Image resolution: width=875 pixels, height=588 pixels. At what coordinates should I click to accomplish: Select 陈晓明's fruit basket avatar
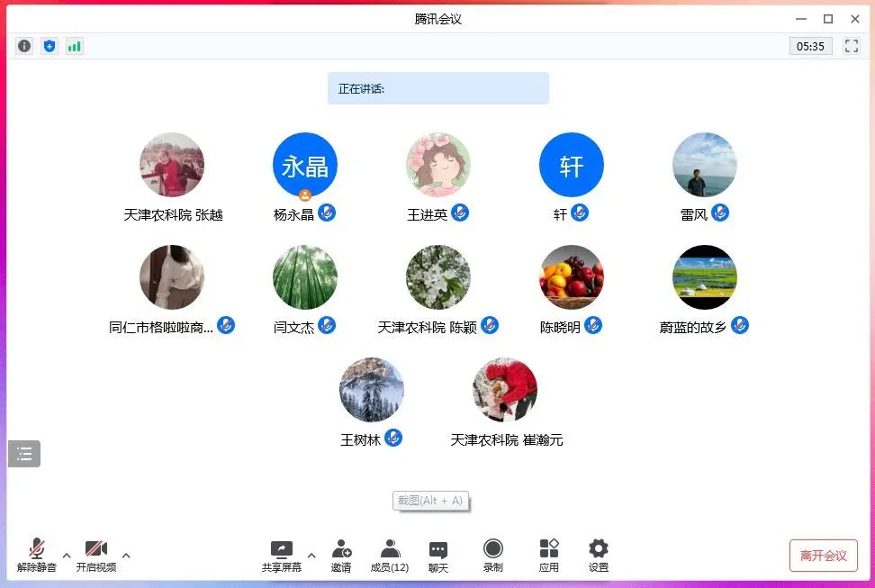point(572,277)
